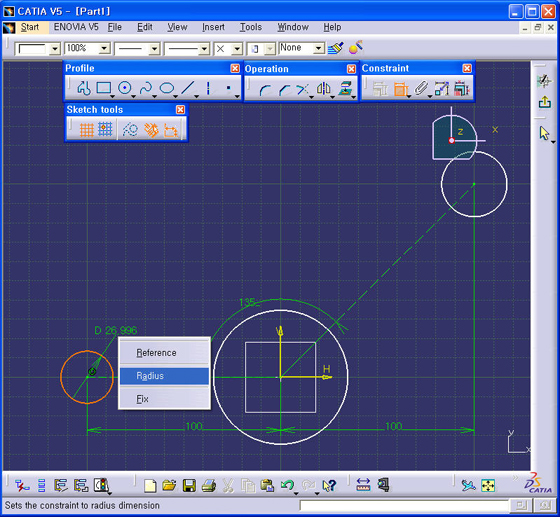
Task: Select the Spline tool
Action: click(146, 88)
